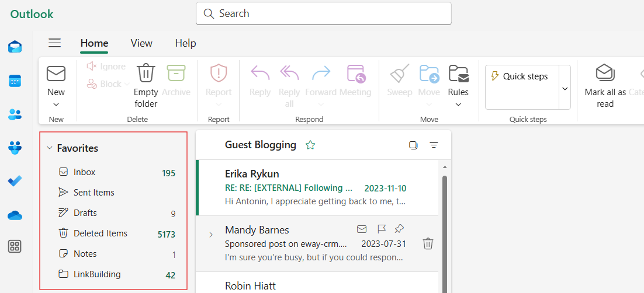Viewport: 644px width, 293px height.
Task: Switch to the View tab
Action: tap(141, 43)
